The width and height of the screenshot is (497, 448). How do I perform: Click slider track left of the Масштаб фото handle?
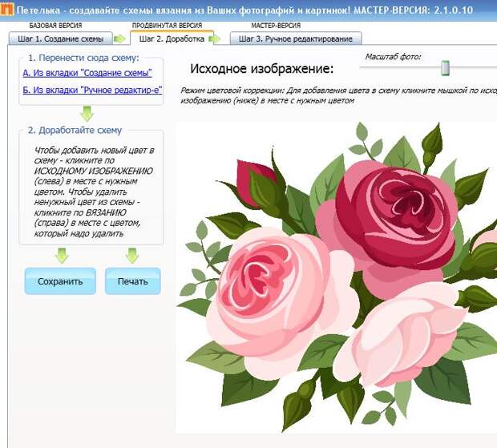[x=401, y=67]
